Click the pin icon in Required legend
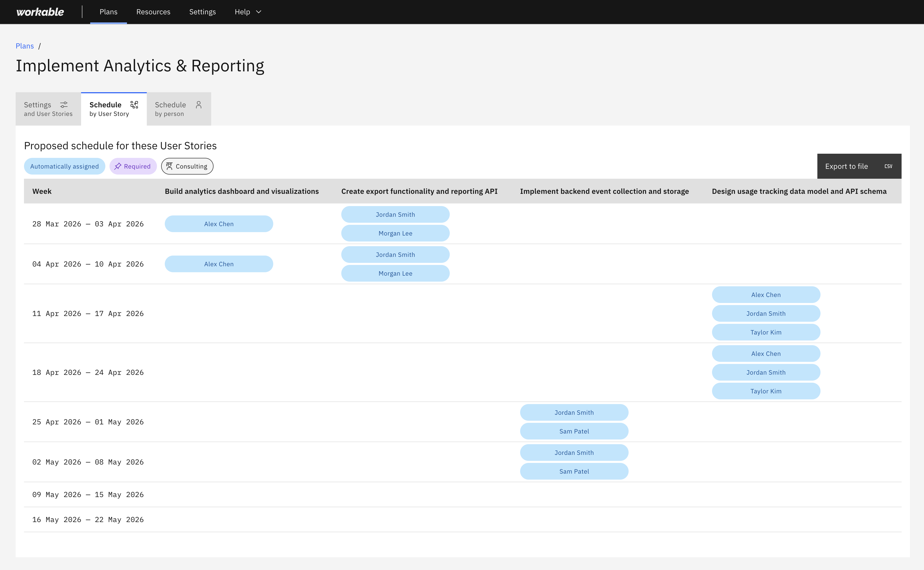 point(118,166)
